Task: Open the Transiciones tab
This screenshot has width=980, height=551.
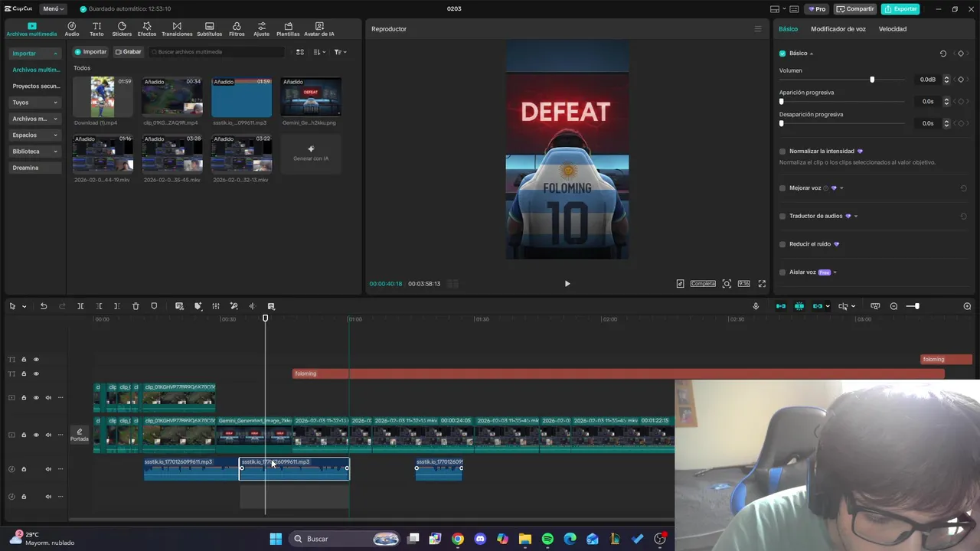Action: point(177,29)
